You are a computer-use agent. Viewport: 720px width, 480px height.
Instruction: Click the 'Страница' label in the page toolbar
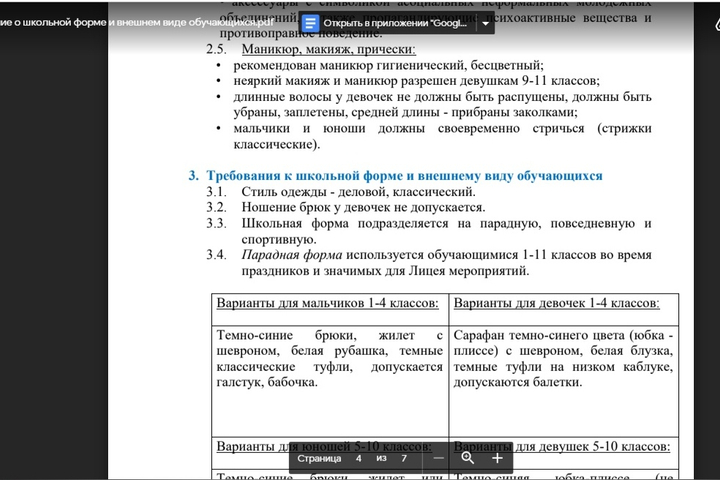click(x=319, y=458)
